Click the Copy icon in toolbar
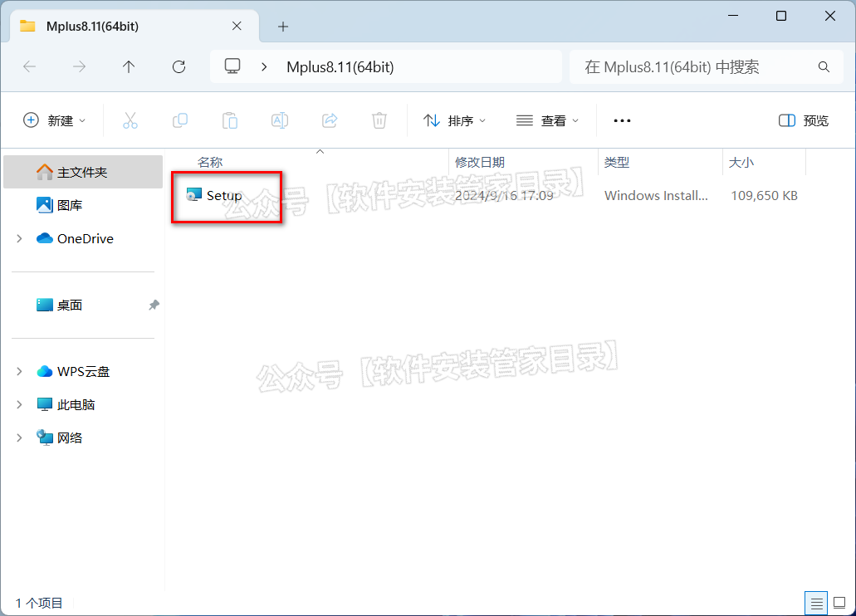The height and width of the screenshot is (616, 856). (x=180, y=120)
